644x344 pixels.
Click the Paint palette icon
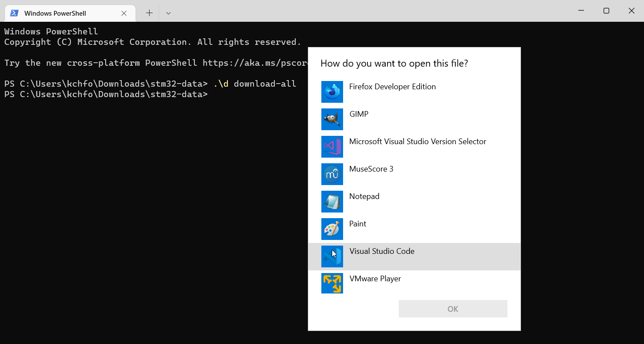pyautogui.click(x=332, y=229)
